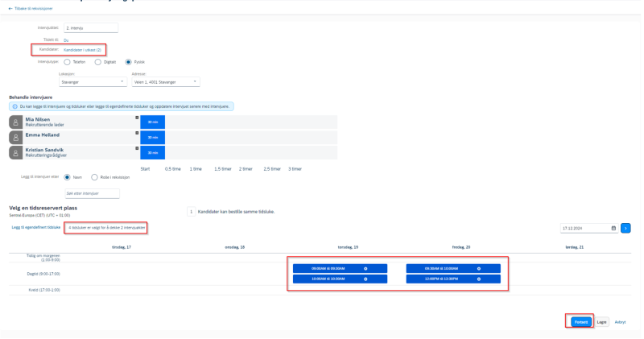Expand the Adresse dropdown
This screenshot has height=339, width=644.
[166, 82]
